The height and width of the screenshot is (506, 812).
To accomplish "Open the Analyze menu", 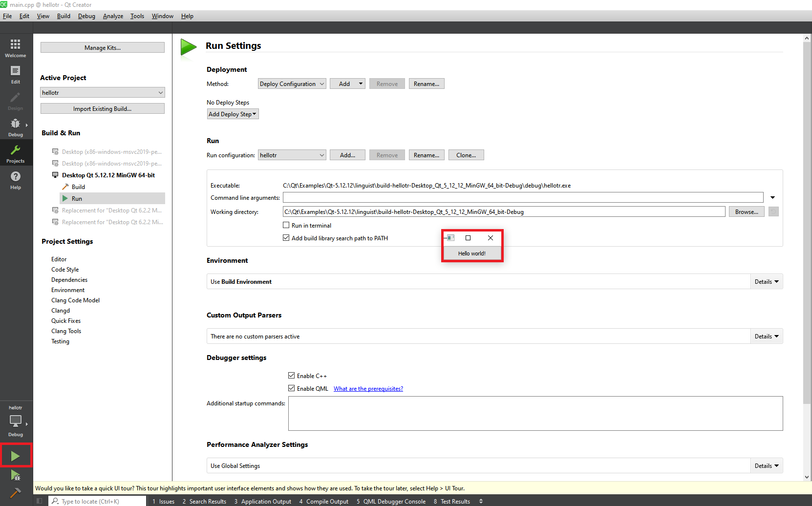I will (113, 16).
